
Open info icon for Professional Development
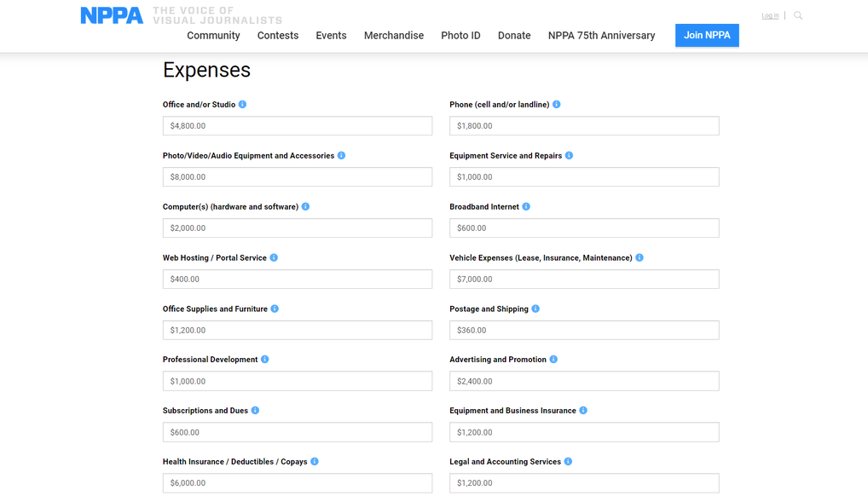(x=264, y=360)
